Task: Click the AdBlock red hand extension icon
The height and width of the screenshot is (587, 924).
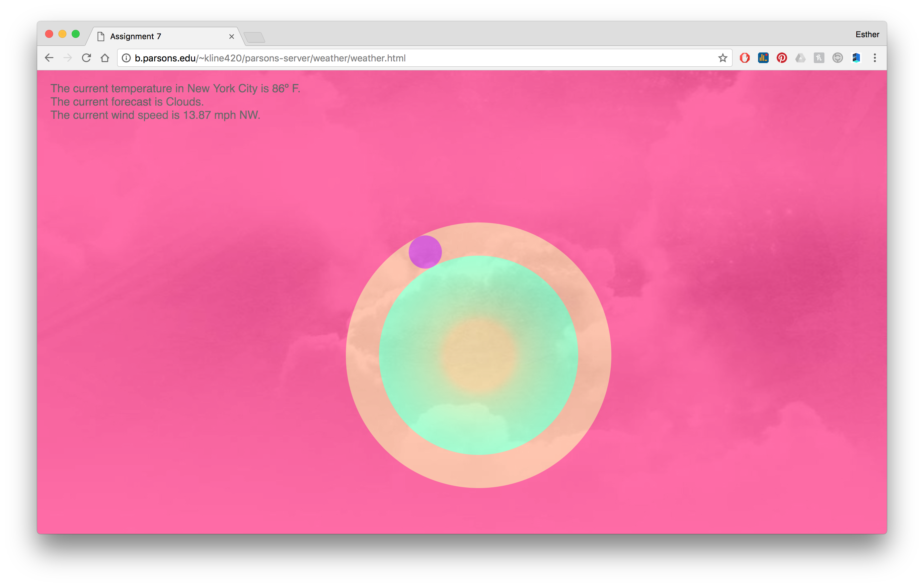Action: coord(744,58)
